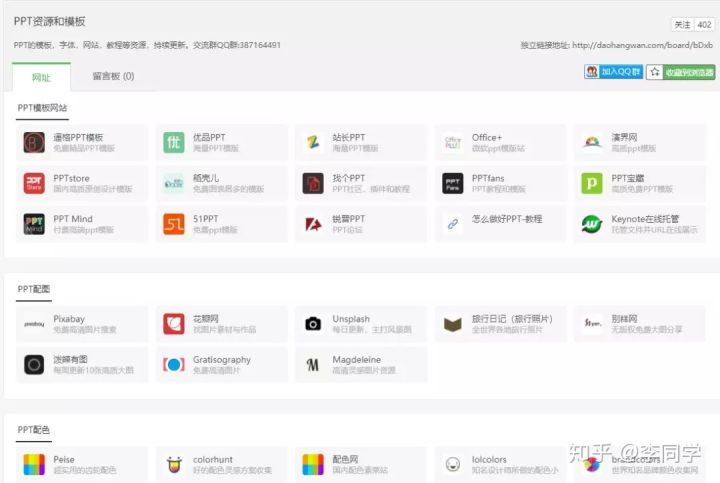Screen dimensions: 720x483
Task: Click the 配色网 colorful icon
Action: 314,465
